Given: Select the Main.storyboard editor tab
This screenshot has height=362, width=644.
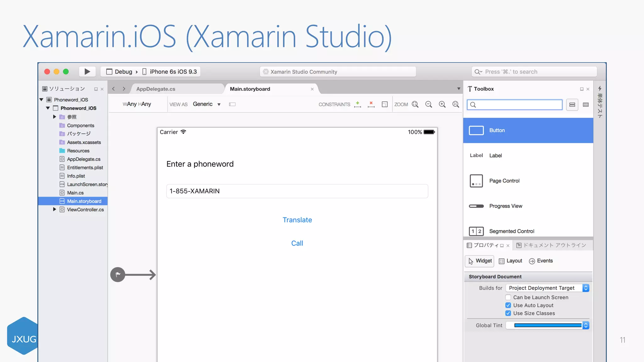Looking at the screenshot, I should 250,89.
